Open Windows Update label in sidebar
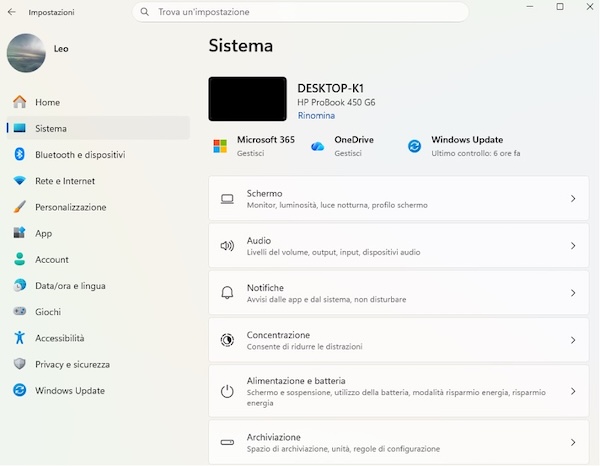Viewport: 600px width, 466px height. (x=70, y=391)
